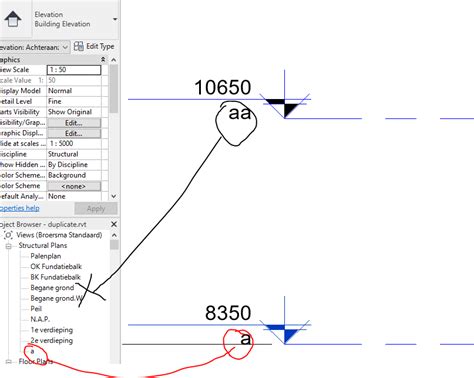Collapse the Graphics properties group
Image resolution: width=474 pixels, height=378 pixels.
pos(103,60)
